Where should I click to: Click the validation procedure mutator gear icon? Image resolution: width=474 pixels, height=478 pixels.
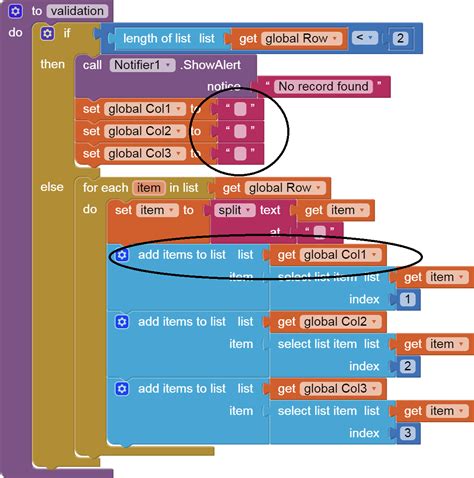[15, 11]
